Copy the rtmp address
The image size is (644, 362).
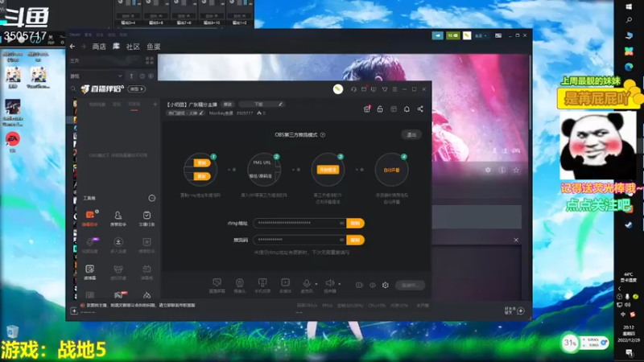click(355, 224)
